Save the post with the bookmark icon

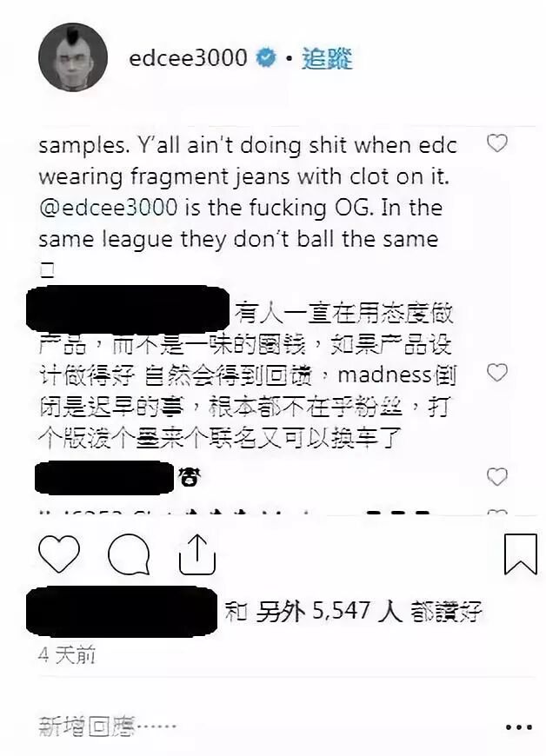(521, 554)
